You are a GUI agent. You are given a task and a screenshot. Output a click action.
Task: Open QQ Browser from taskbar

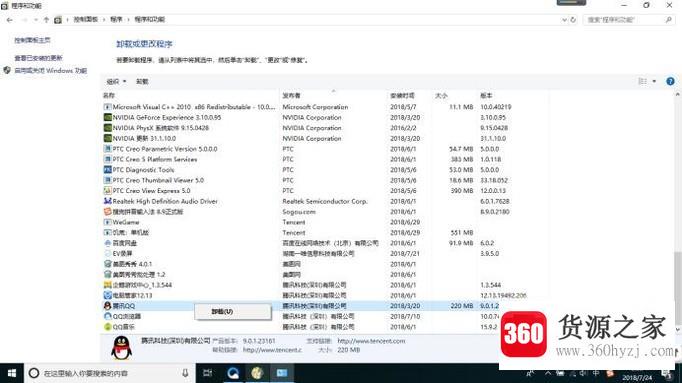[x=233, y=373]
